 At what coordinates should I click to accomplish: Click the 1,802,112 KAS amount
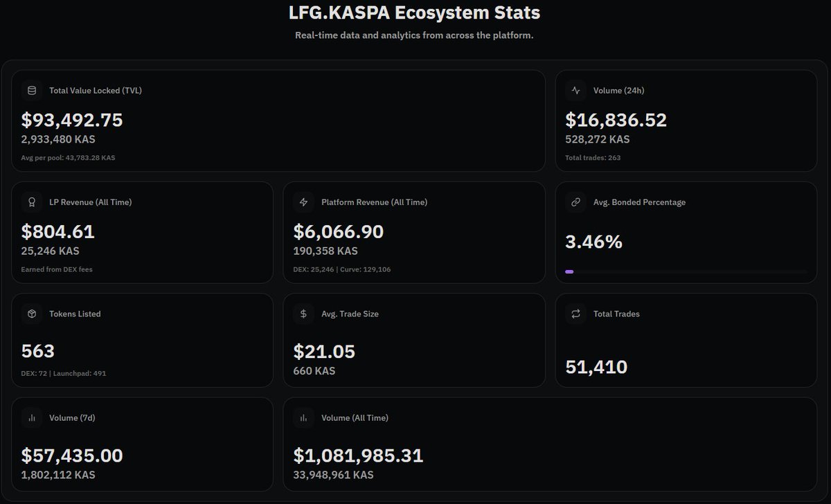coord(58,475)
